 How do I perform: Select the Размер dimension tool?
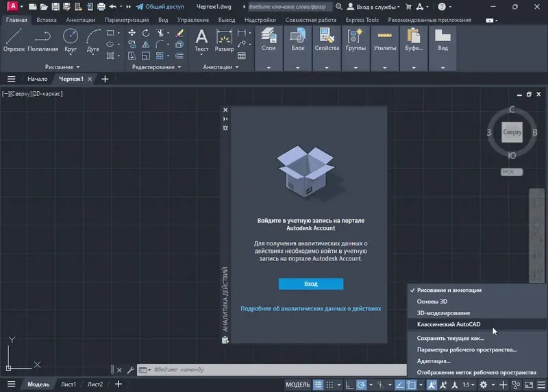click(x=224, y=41)
